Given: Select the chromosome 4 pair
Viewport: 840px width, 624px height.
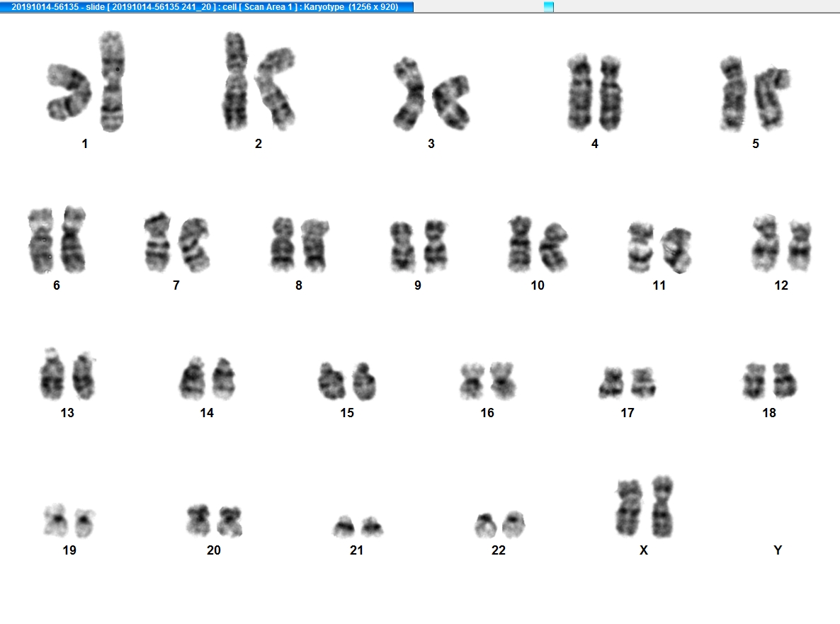Looking at the screenshot, I should point(595,92).
